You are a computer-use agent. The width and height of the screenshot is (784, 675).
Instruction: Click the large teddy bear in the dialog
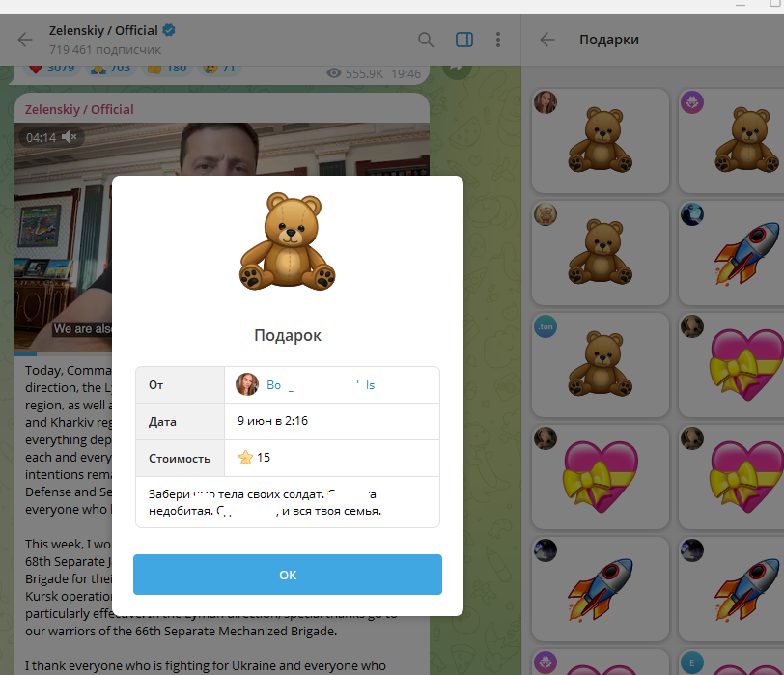pos(288,241)
